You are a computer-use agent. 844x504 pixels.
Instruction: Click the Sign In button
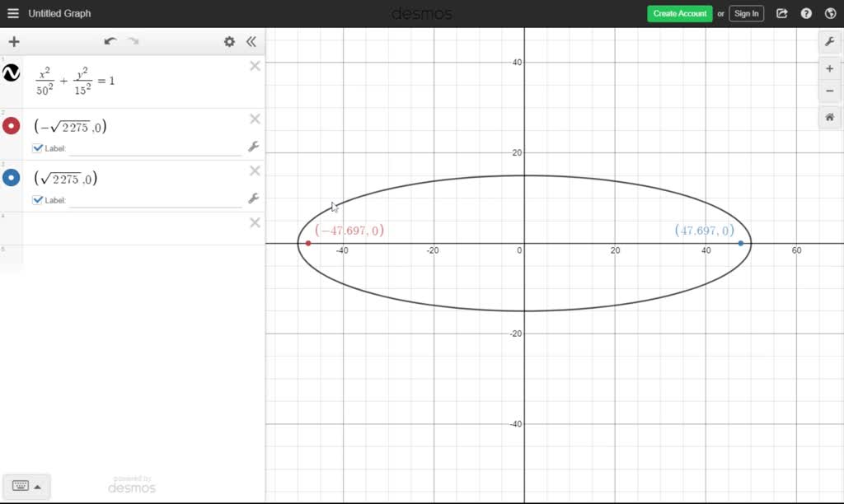(746, 13)
